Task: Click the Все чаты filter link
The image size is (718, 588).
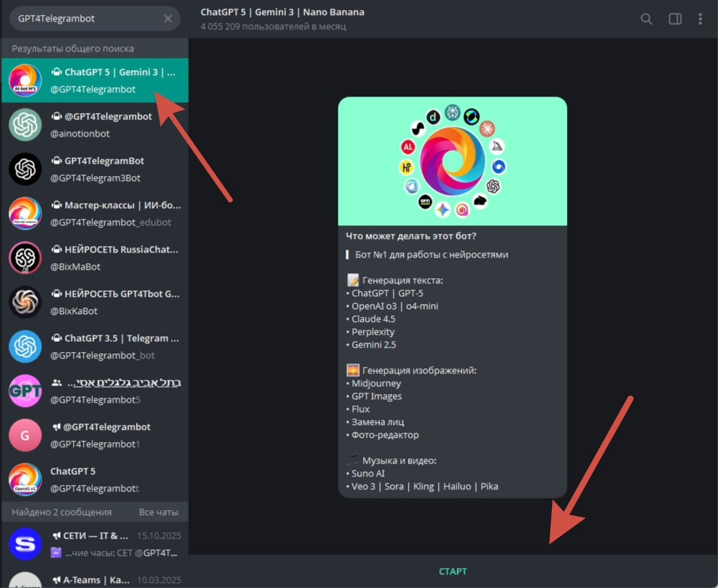Action: coord(158,512)
